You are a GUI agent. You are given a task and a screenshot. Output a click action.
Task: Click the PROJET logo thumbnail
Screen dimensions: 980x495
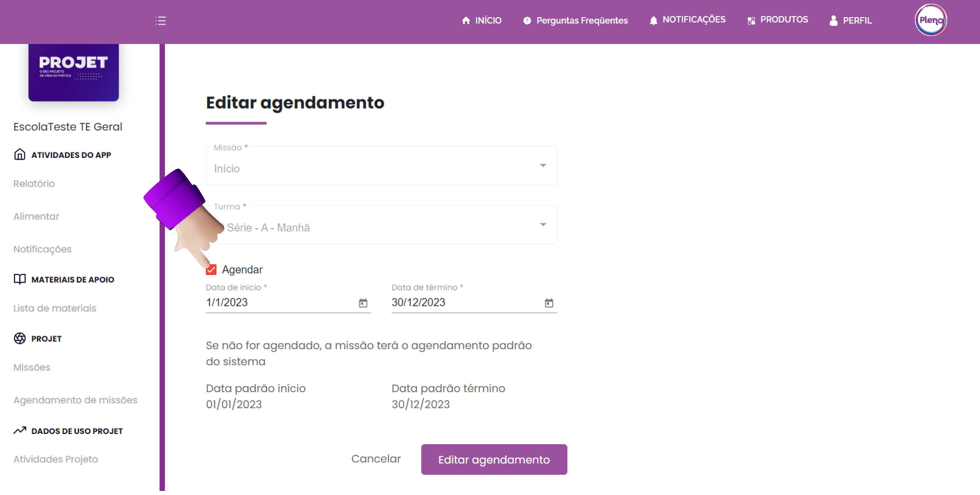click(74, 72)
